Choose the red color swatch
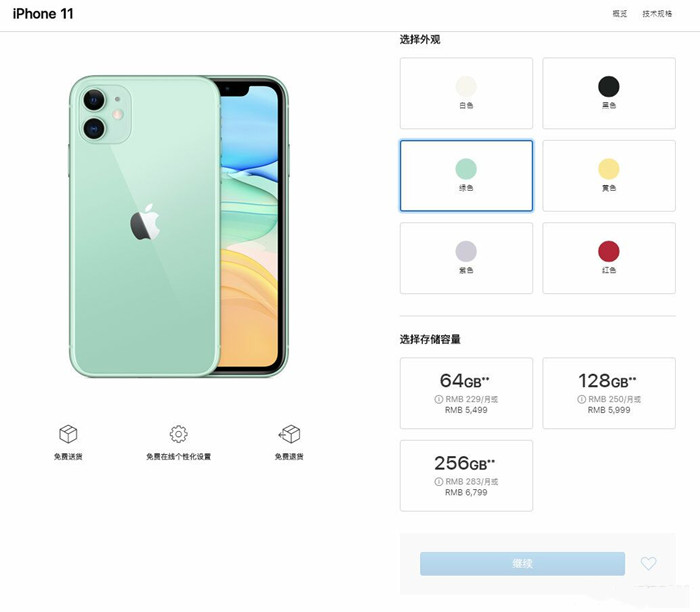The width and height of the screenshot is (700, 612). pos(609,258)
